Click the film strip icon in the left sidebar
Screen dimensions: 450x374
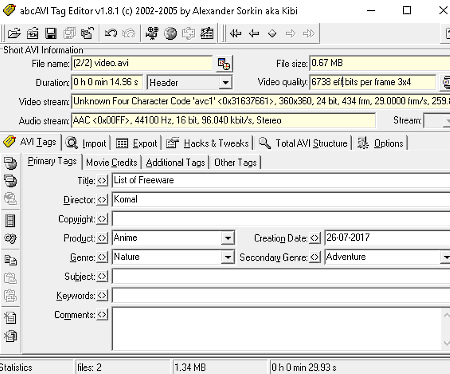click(x=10, y=220)
